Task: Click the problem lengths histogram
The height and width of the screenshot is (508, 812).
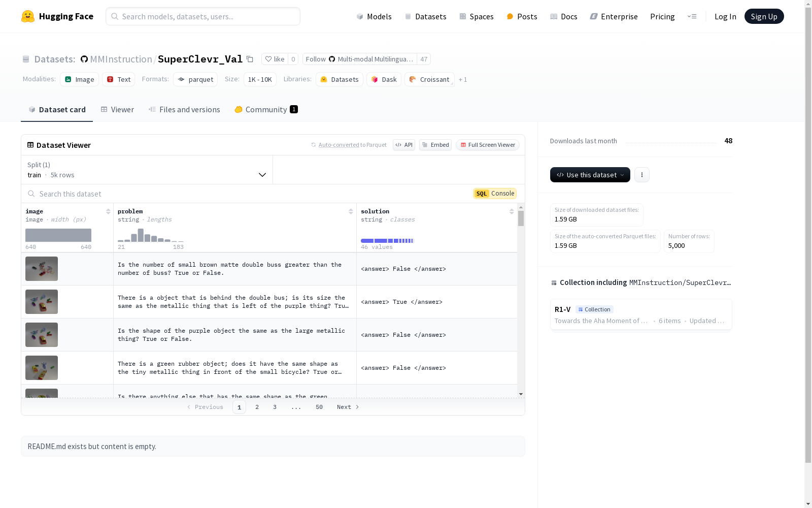Action: point(151,235)
